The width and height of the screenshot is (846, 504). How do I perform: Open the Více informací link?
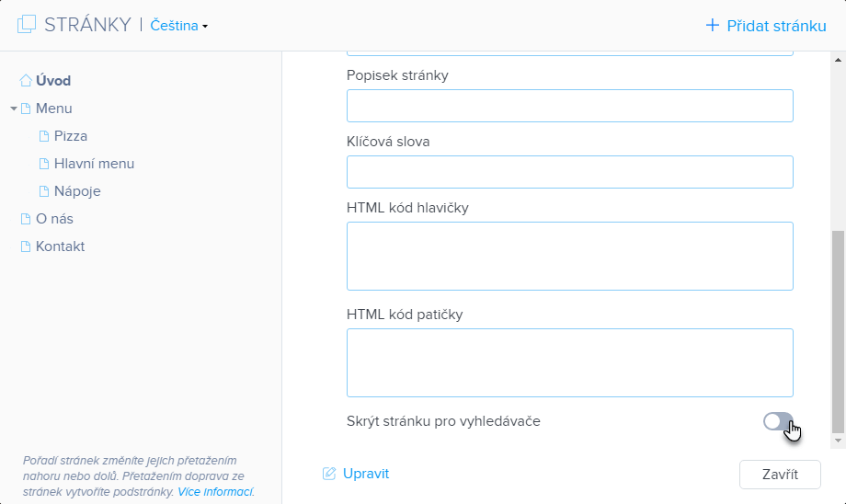pos(215,492)
